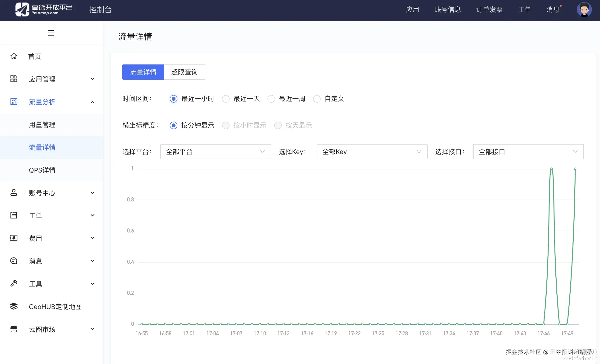Open 用量管理 sidebar link
The width and height of the screenshot is (600, 364).
42,125
